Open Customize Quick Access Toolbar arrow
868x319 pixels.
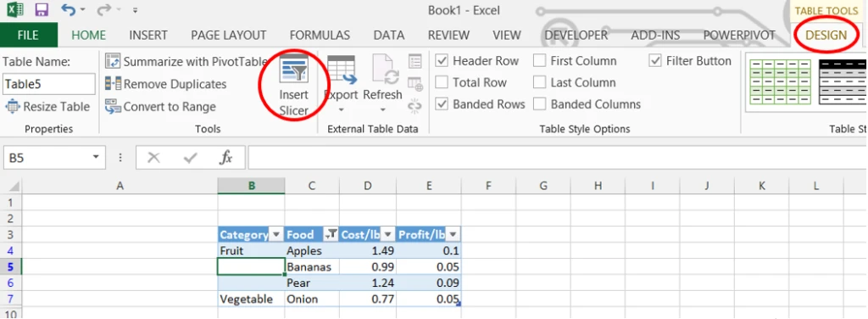coord(136,10)
